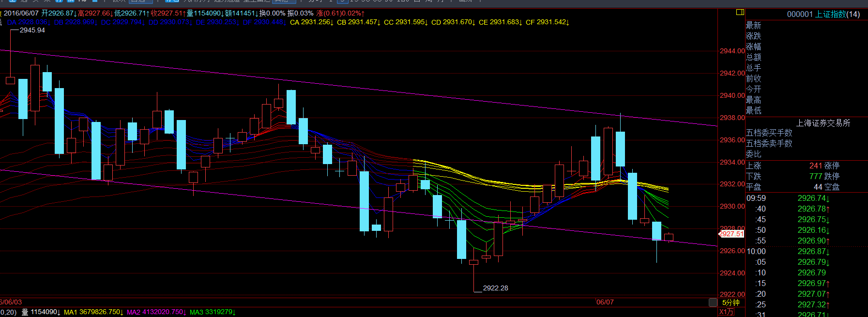
Task: Select the 2922.28 low price label
Action: point(495,288)
